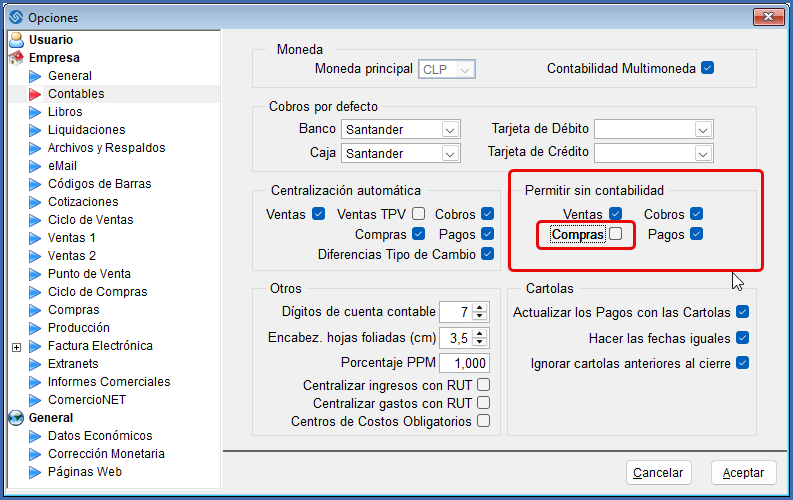This screenshot has height=500, width=793.
Task: Open Ciclo de Compras options
Action: (98, 292)
